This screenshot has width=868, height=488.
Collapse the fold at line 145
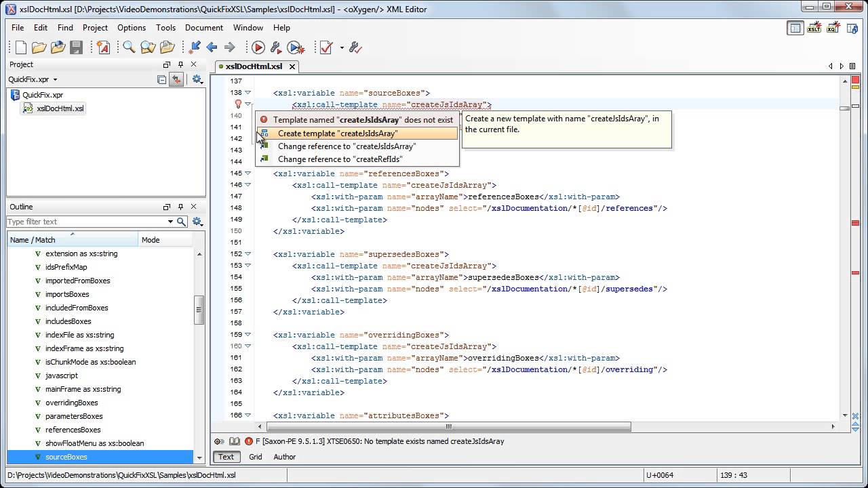248,174
